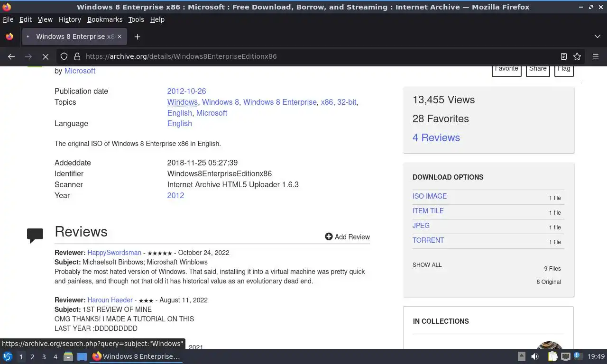Open the Microsoft topic link

(212, 113)
